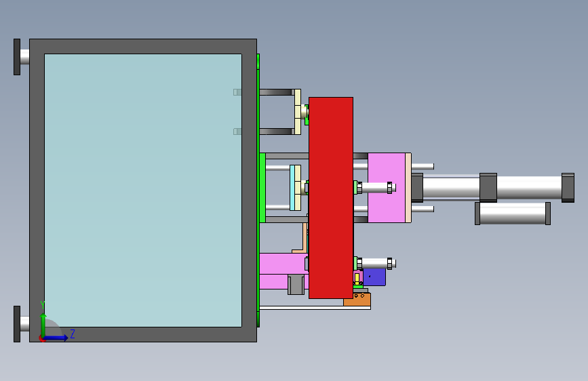
Task: Pick the pink block right of red block
Action: point(387,188)
